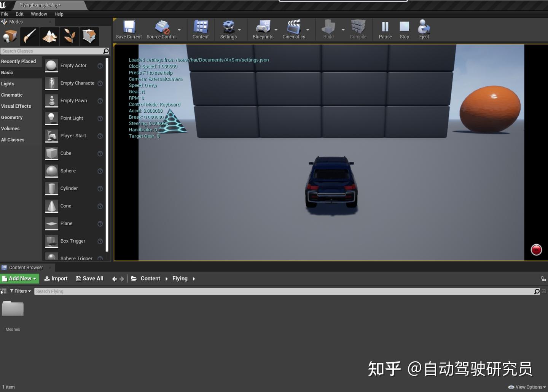Screen dimensions: 548x392
Task: Click the Import button
Action: 56,279
